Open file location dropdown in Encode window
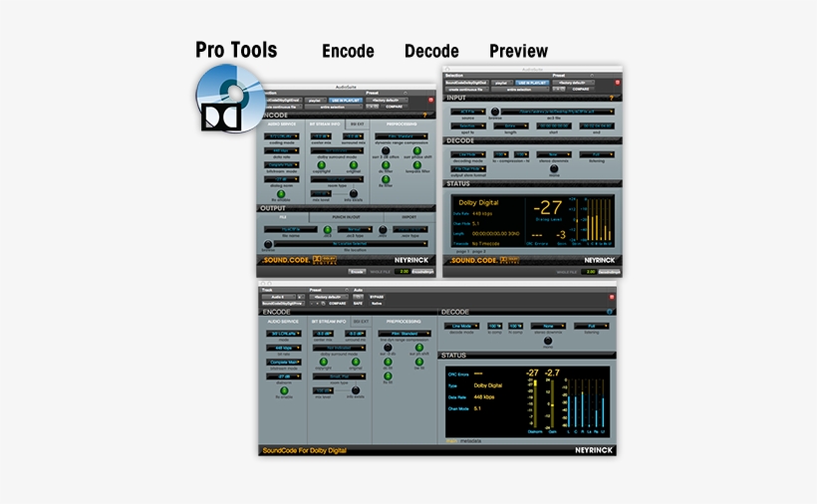The image size is (817, 504). click(351, 244)
